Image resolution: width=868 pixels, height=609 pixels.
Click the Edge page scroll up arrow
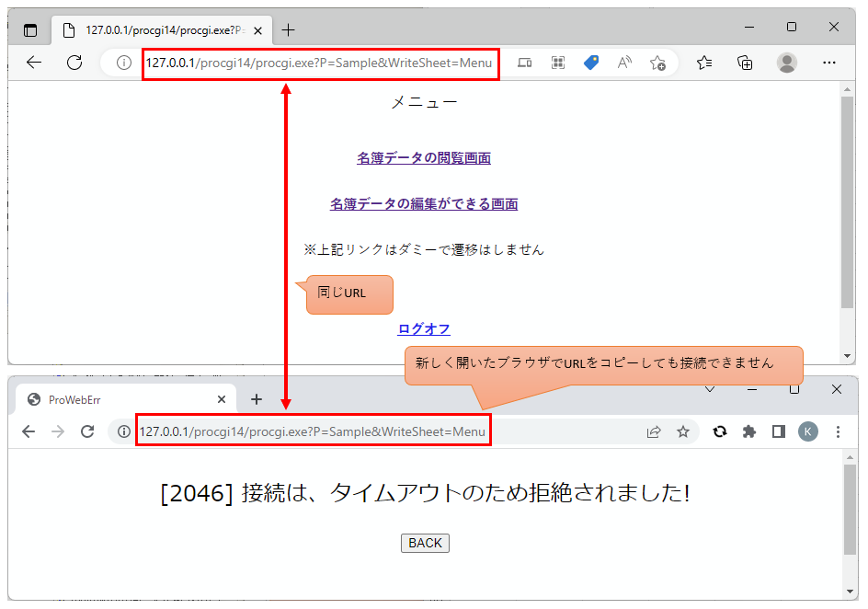click(848, 89)
